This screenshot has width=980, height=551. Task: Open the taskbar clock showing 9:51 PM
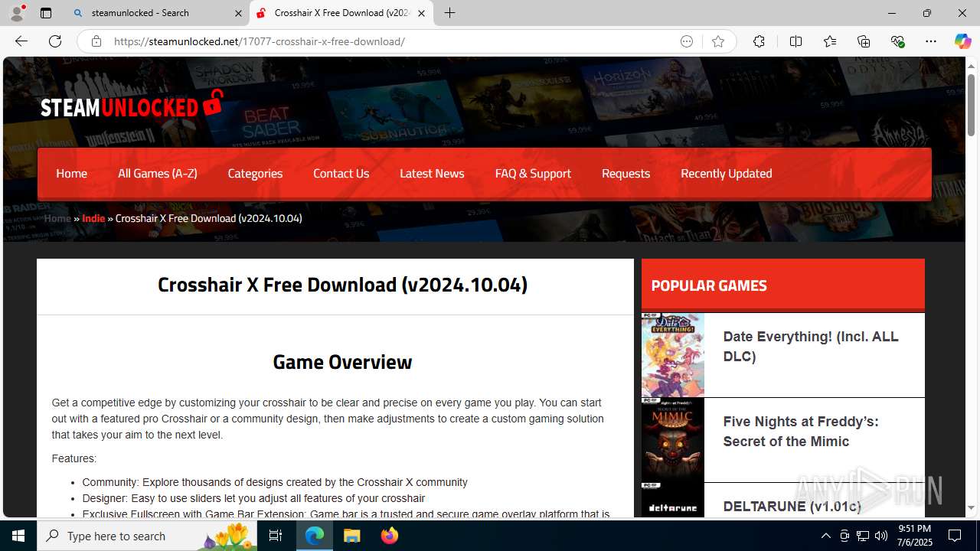[914, 536]
